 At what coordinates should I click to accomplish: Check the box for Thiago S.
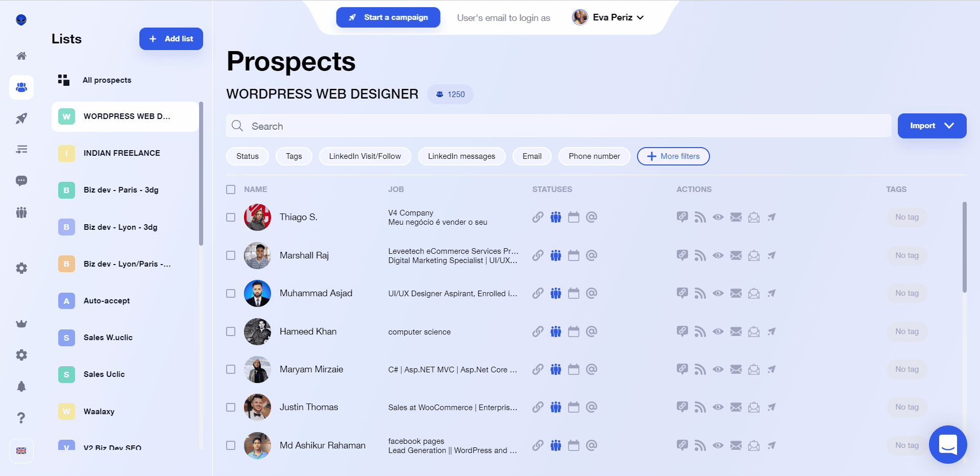click(x=231, y=217)
